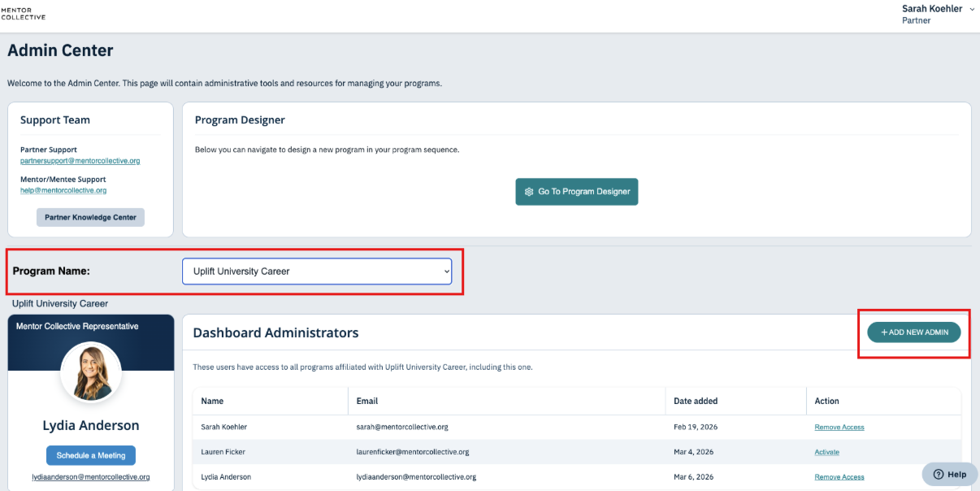Click Lydia Anderson's profile photo
The image size is (980, 491).
click(x=91, y=372)
